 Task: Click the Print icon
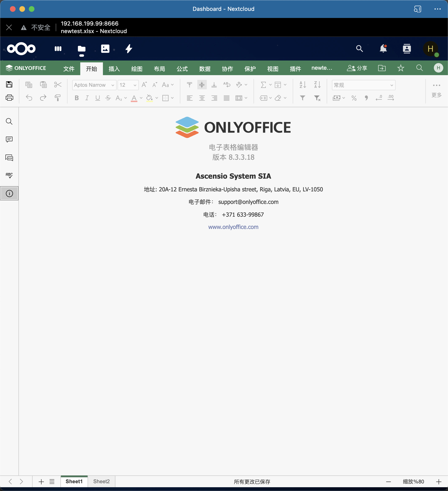click(9, 98)
